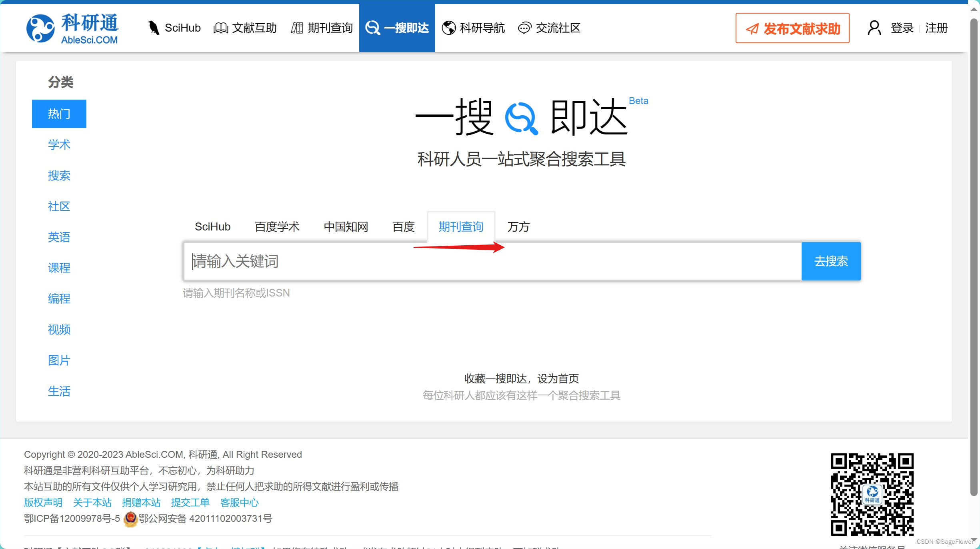Select the 中国知网 search tab
980x549 pixels.
pos(346,227)
